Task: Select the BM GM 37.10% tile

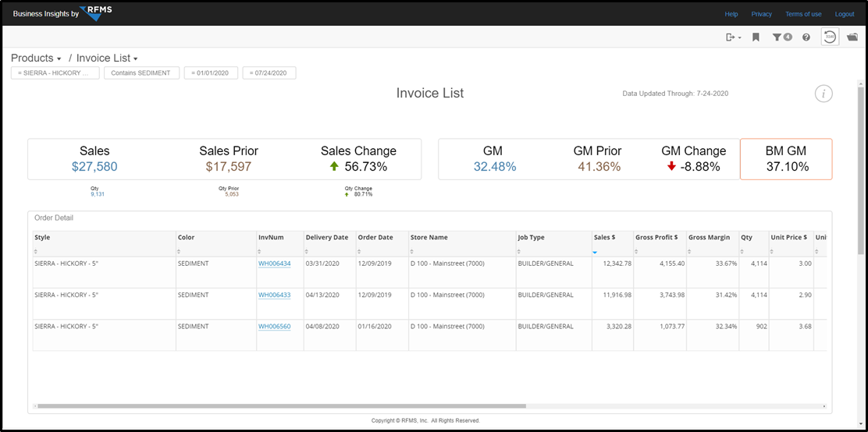Action: tap(786, 159)
